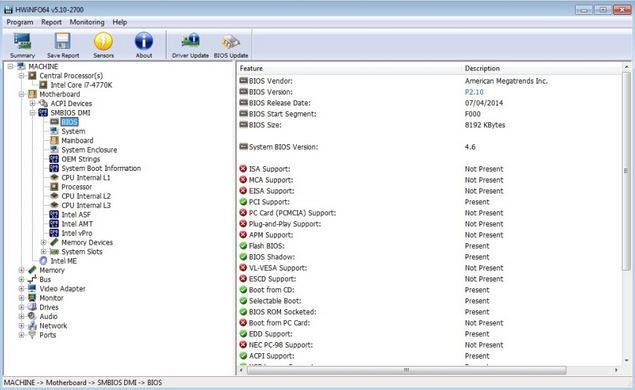Select the CPU Internal L3 entry
635x390 pixels.
click(x=86, y=205)
